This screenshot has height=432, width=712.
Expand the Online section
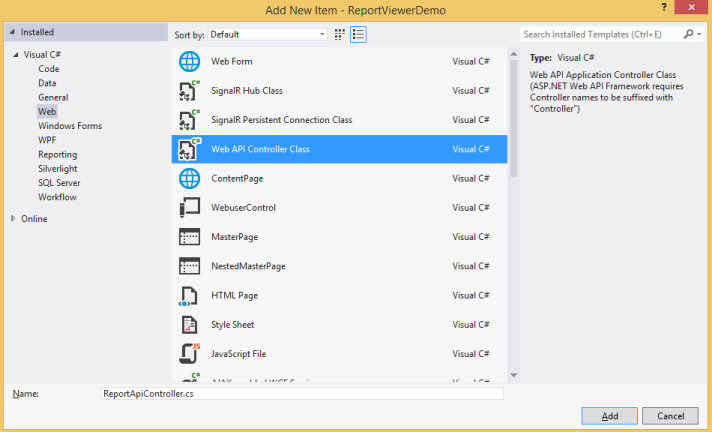13,218
